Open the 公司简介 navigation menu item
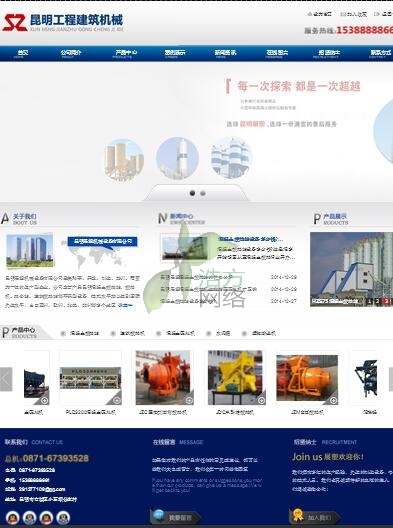The width and height of the screenshot is (393, 528). [71, 53]
